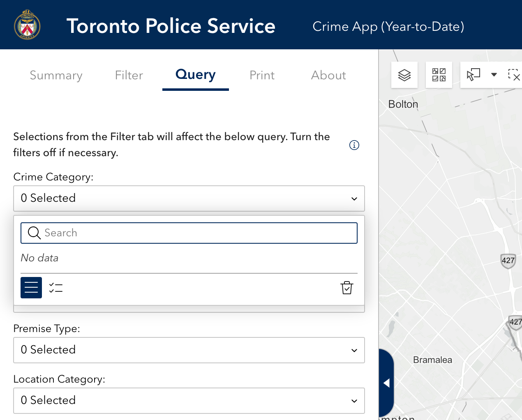Reselect the Query tab
522x420 pixels.
pos(195,75)
